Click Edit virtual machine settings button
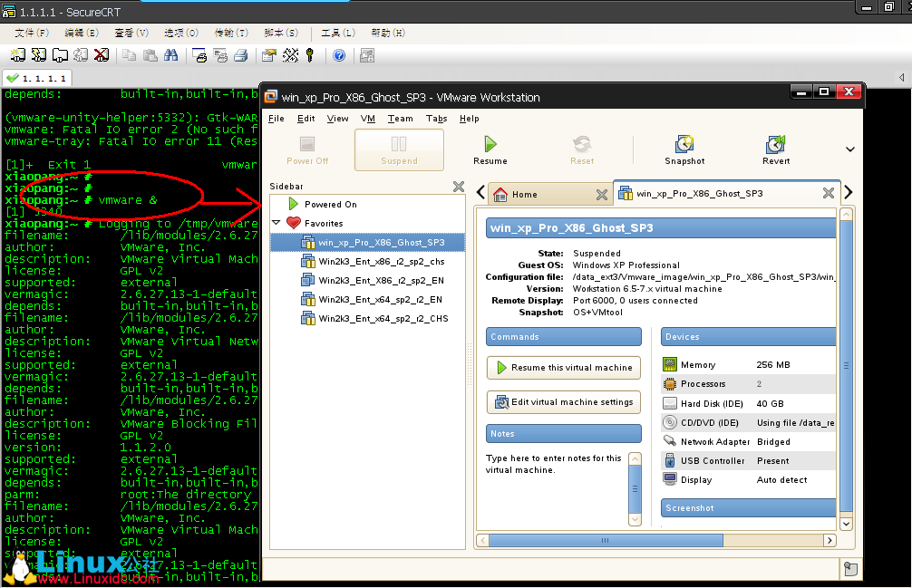 click(564, 402)
